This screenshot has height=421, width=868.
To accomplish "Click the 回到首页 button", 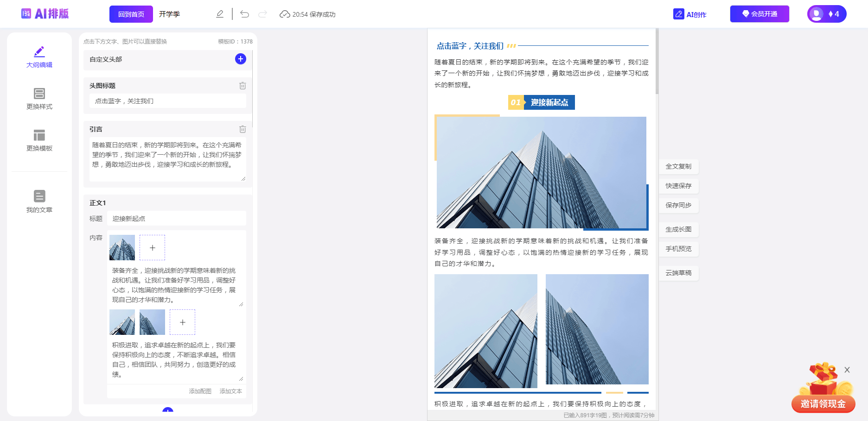I will point(132,14).
